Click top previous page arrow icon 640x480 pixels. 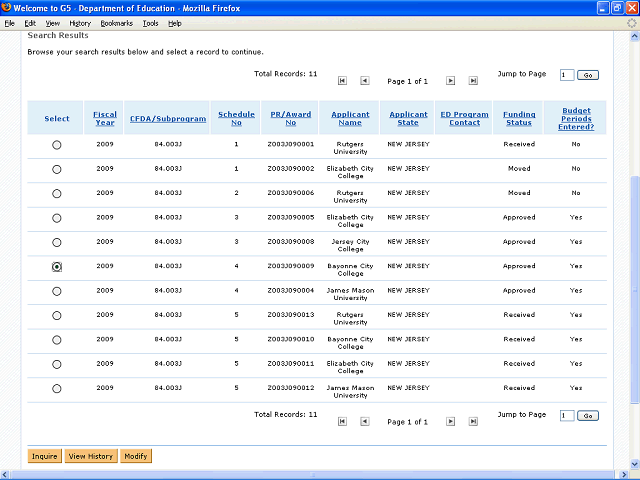[x=364, y=80]
